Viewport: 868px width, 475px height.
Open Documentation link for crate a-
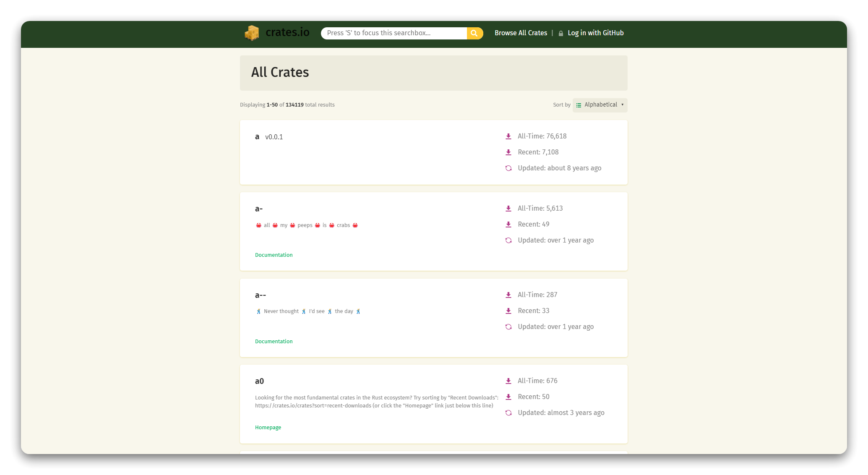[x=274, y=255]
